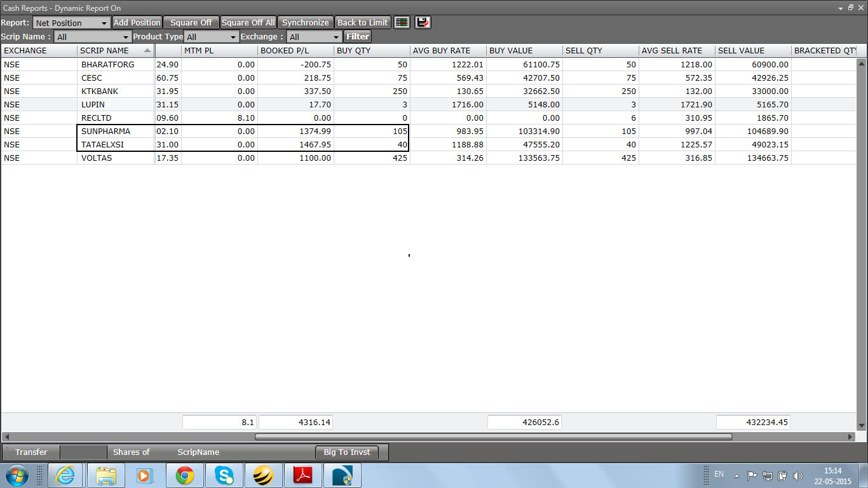Image resolution: width=868 pixels, height=488 pixels.
Task: Click the Big To Invst button
Action: point(347,452)
